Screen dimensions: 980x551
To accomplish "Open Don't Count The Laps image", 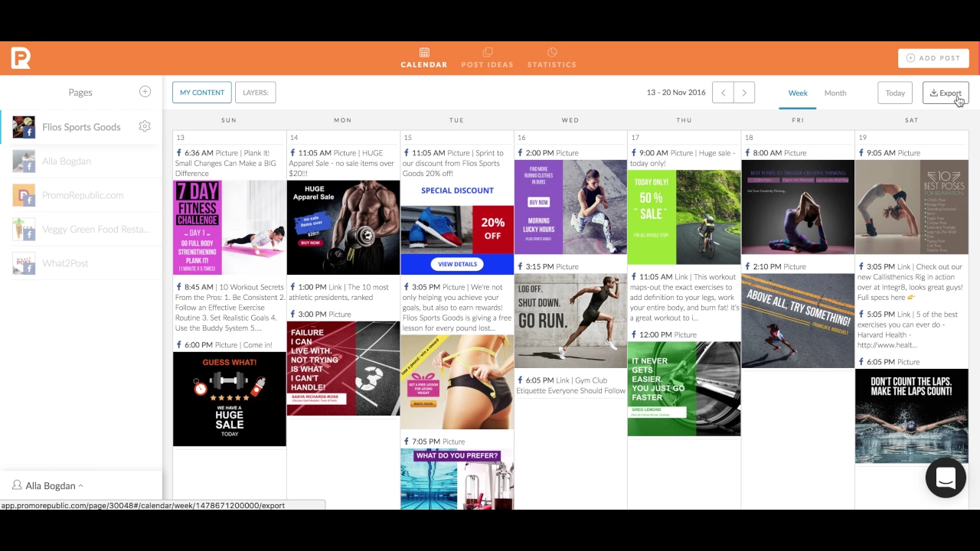I will (911, 416).
